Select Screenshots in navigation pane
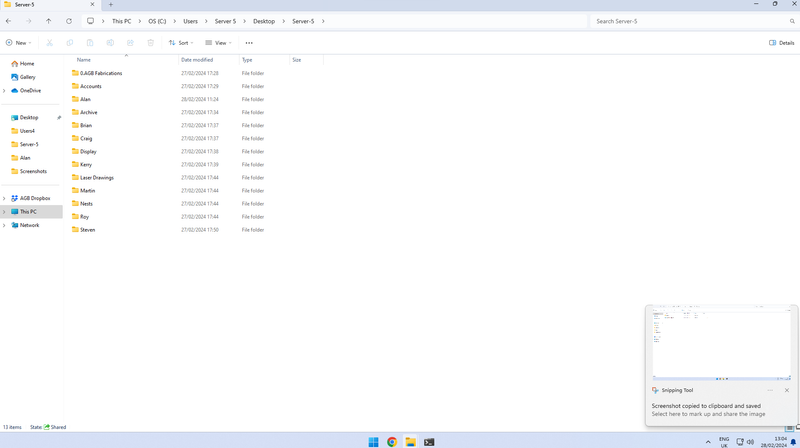Screen dimensions: 800x448 click(x=32, y=171)
